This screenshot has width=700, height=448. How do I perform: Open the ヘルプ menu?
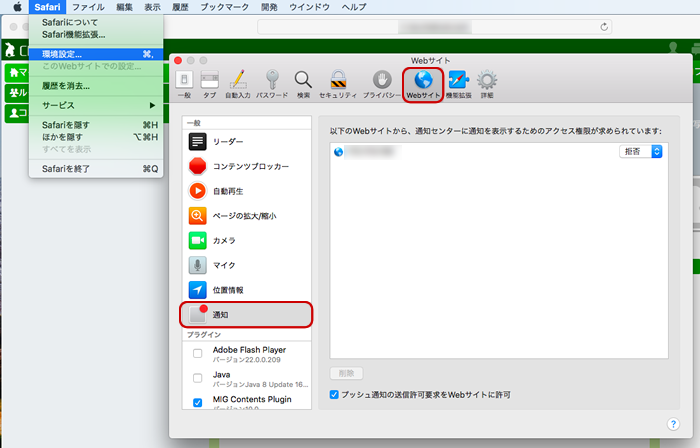point(354,7)
